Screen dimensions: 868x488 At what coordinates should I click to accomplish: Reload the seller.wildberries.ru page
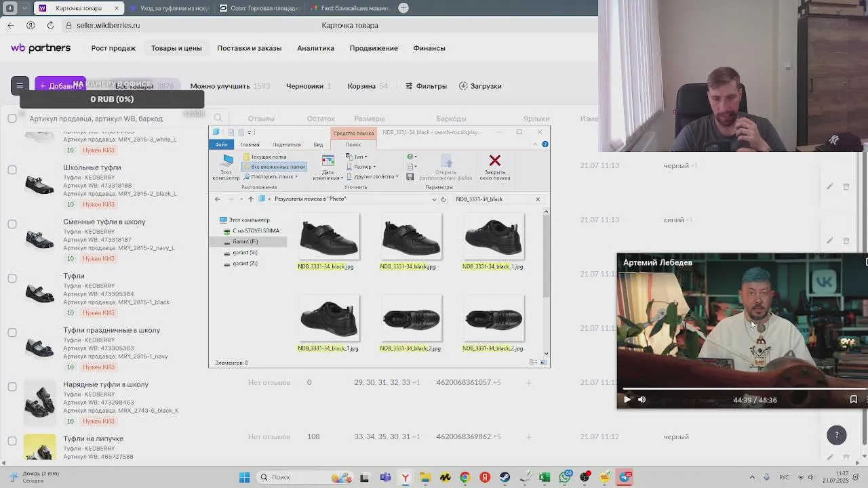[50, 25]
